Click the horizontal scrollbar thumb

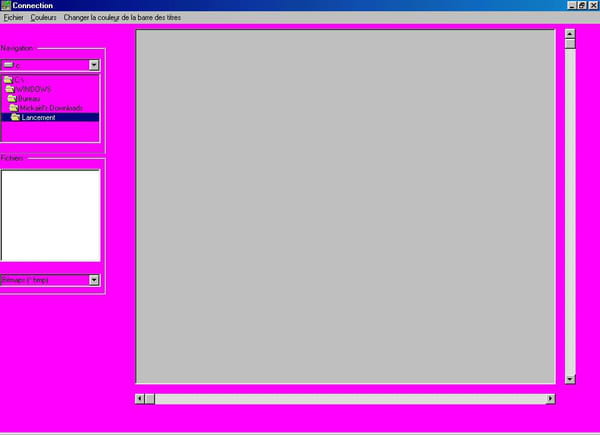point(150,399)
